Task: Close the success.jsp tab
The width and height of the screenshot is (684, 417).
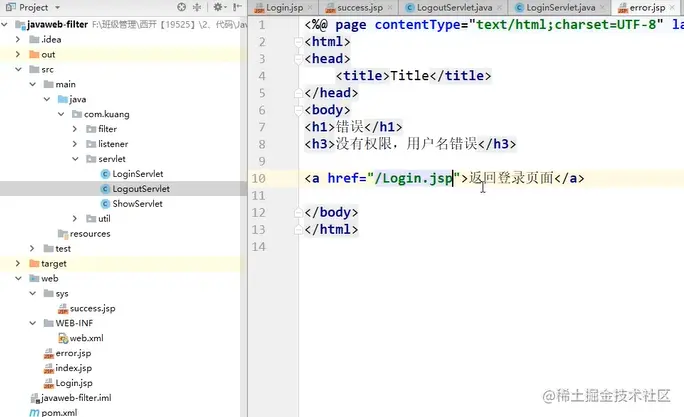Action: pyautogui.click(x=390, y=7)
